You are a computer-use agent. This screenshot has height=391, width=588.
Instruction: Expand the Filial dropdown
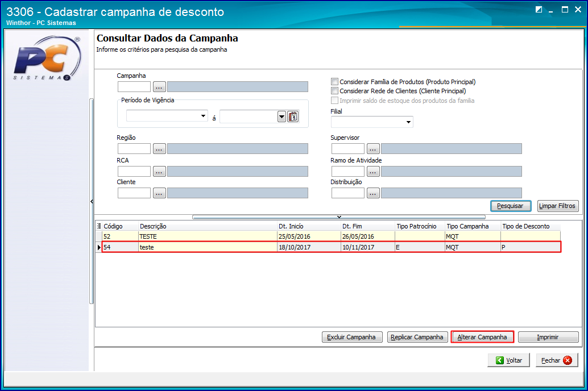pos(408,122)
